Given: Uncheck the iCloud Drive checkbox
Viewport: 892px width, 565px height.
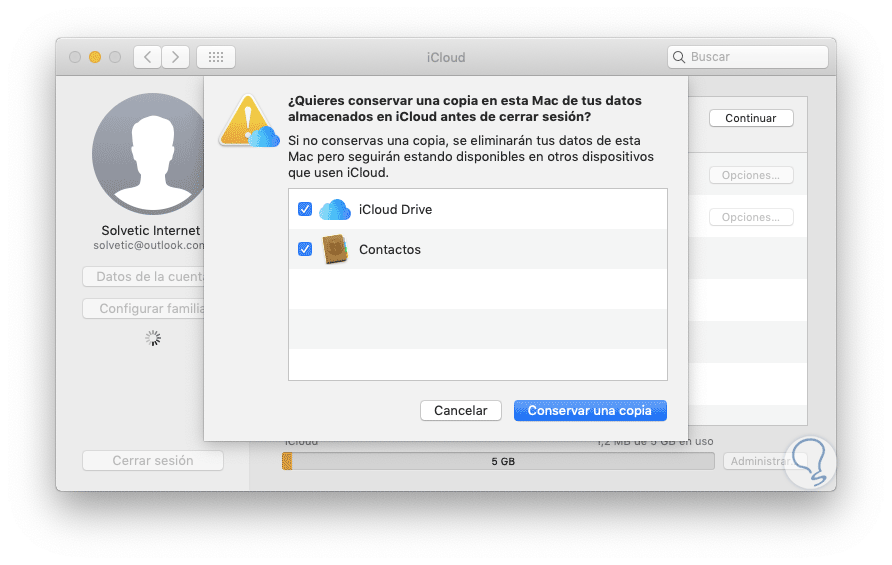Looking at the screenshot, I should pyautogui.click(x=305, y=209).
